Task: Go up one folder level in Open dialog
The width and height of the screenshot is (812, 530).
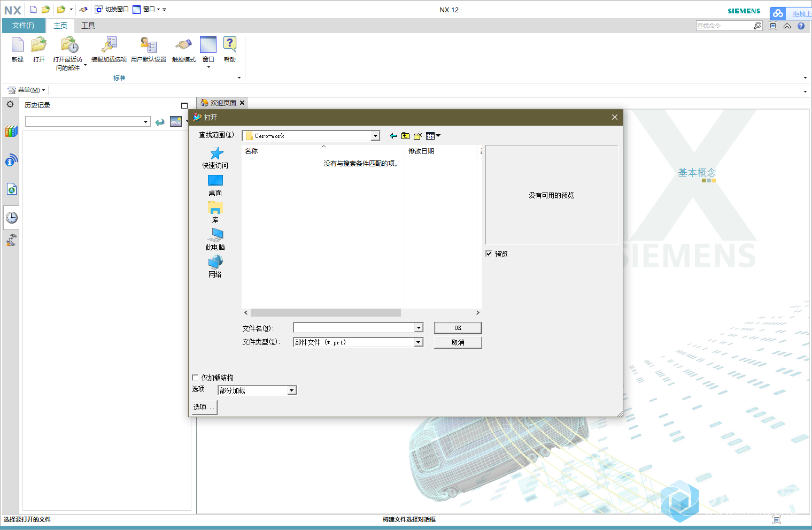Action: (x=406, y=136)
